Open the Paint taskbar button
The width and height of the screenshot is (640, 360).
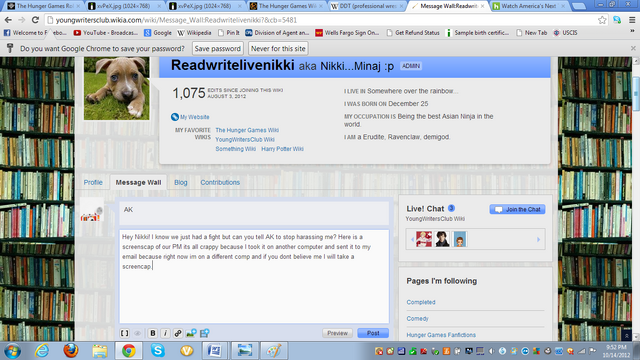pos(274,351)
